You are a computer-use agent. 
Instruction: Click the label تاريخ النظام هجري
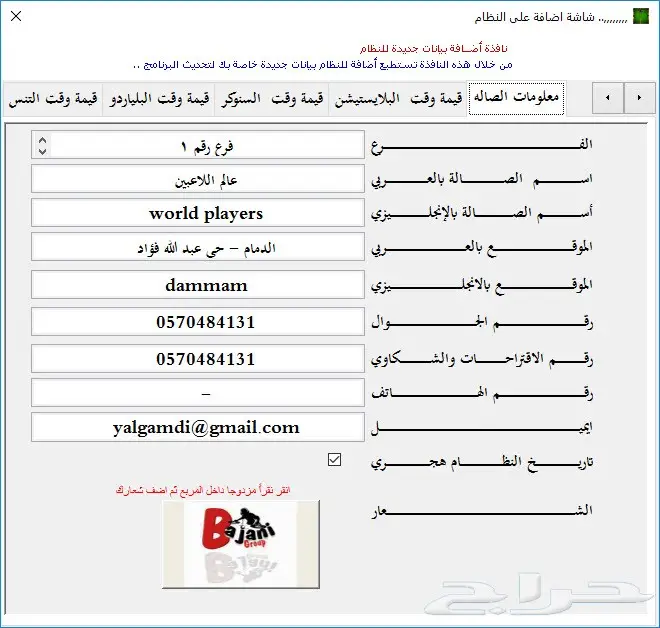[x=482, y=462]
